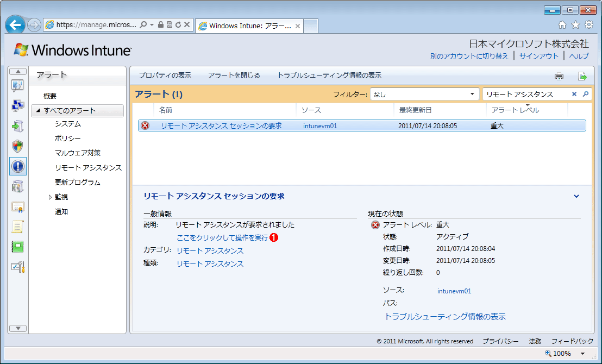Open the Computers workspace icon

coord(18,105)
